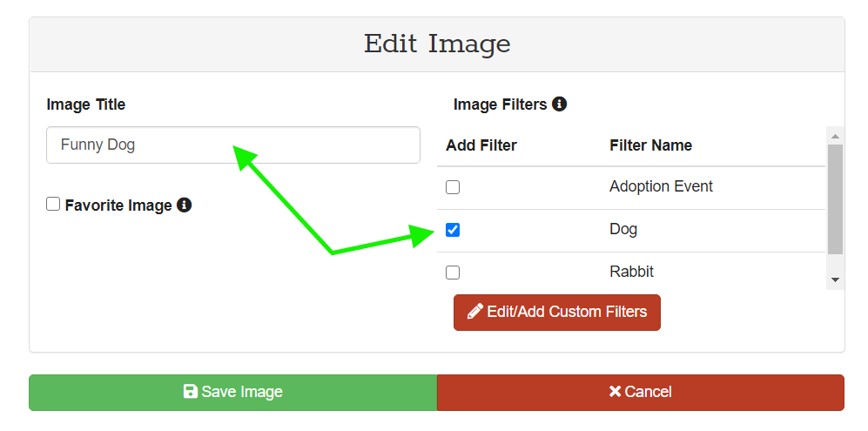The height and width of the screenshot is (431, 868).
Task: Check the Adoption Event filter checkbox
Action: coord(453,187)
